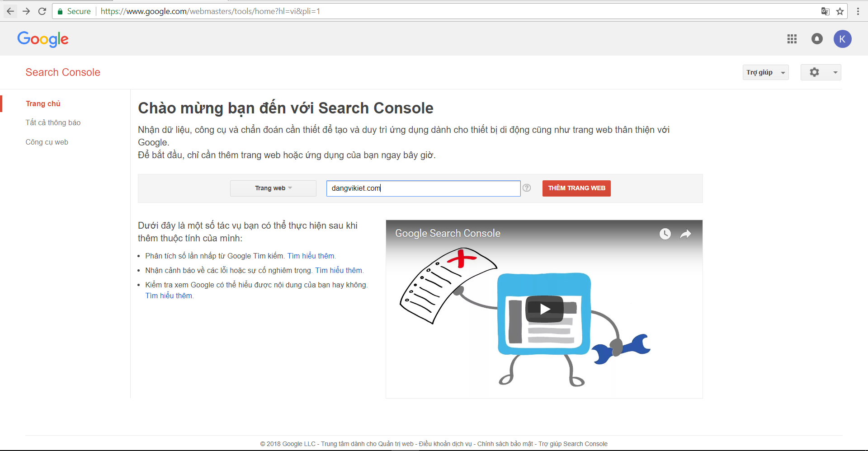Bookmark page with star icon
This screenshot has width=868, height=451.
pos(840,11)
